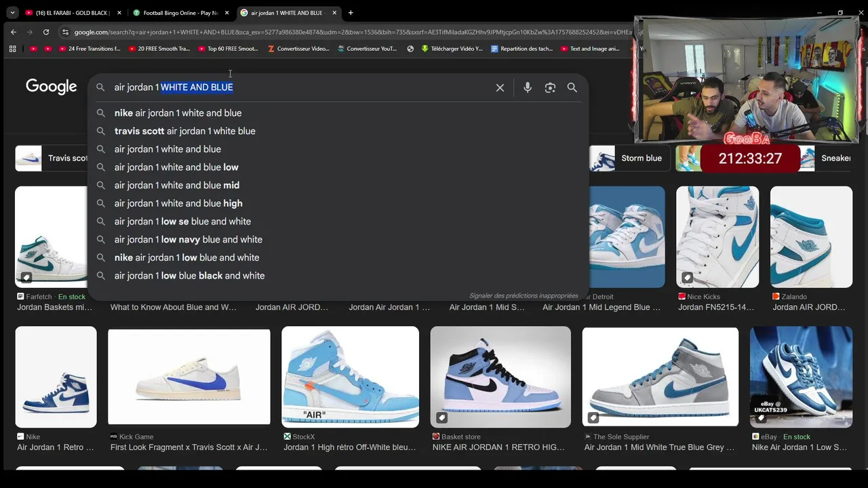
Task: Switch to Football Bingo Online tab
Action: 182,13
